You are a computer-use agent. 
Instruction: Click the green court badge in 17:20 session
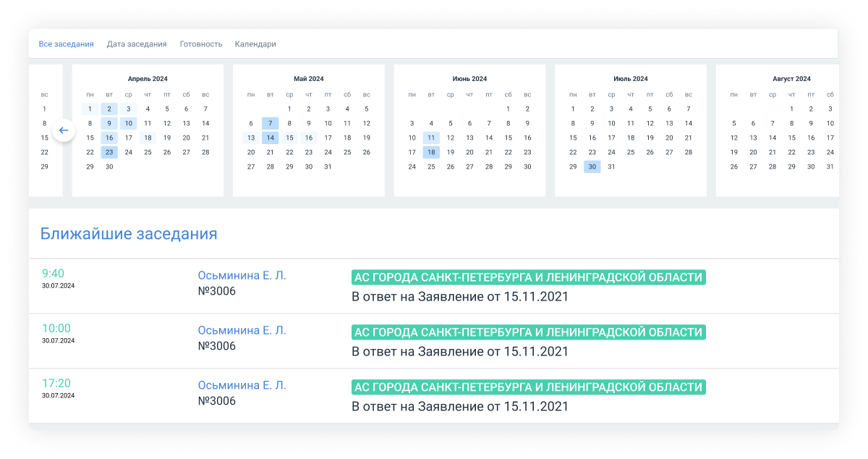[x=528, y=387]
